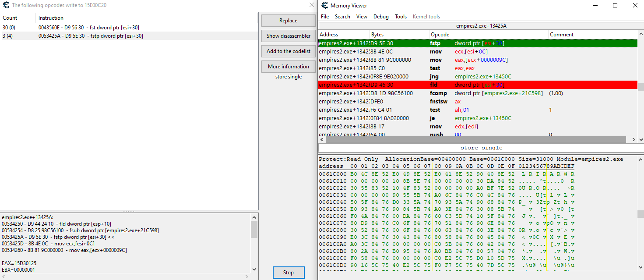The image size is (644, 280).
Task: Click the Protect:Read Only info line
Action: coord(471,159)
